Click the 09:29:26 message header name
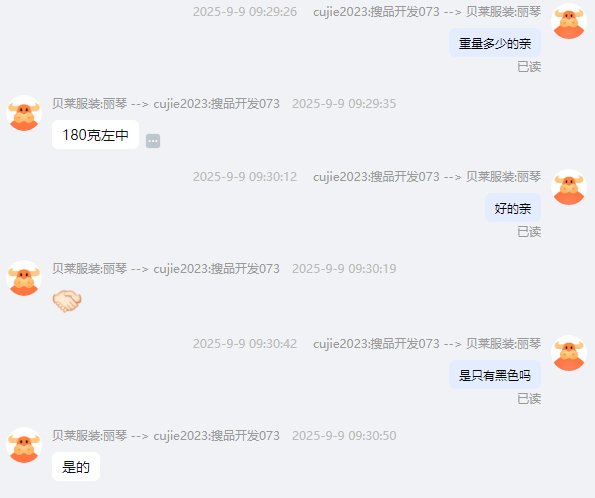Screen dimensions: 595x498 point(427,12)
